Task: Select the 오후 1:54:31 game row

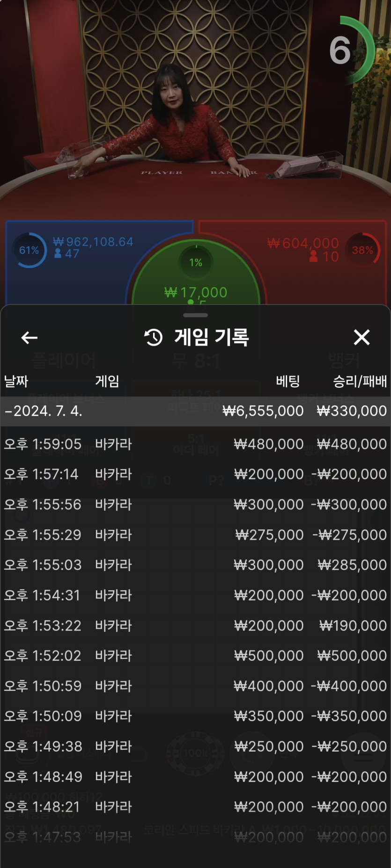Action: coord(195,595)
